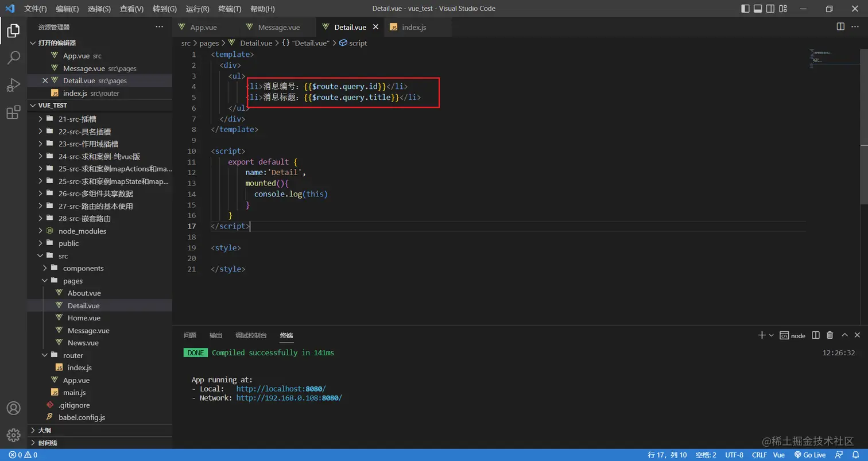Switch to the App.vue editor tab
The image size is (868, 461).
point(204,27)
